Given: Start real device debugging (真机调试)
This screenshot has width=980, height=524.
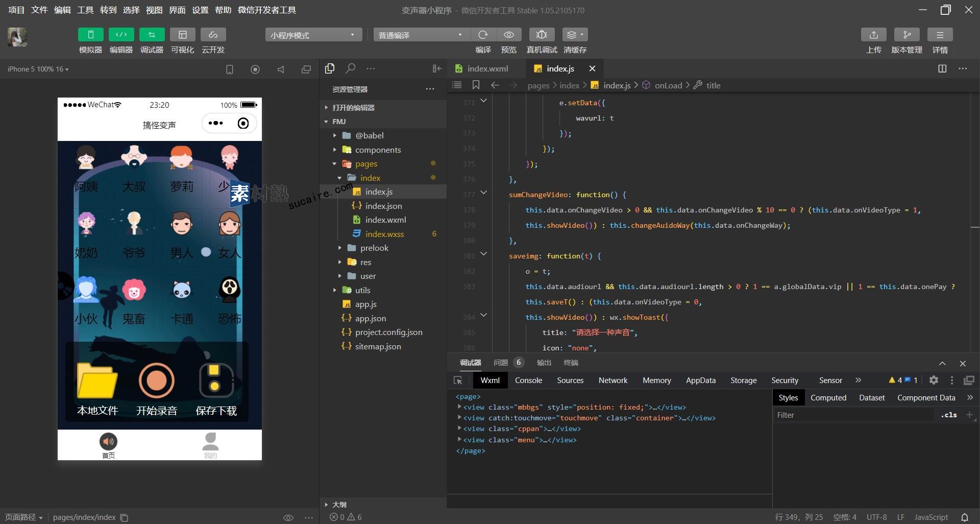Looking at the screenshot, I should [542, 35].
